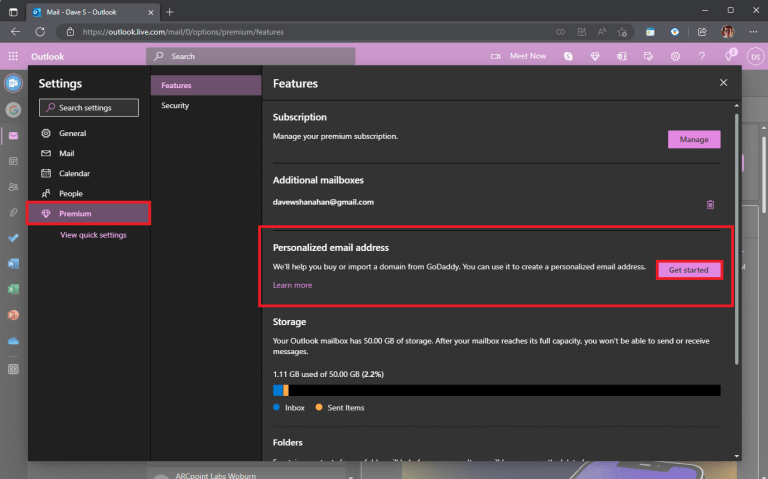Click the browser address bar URL

(x=183, y=32)
